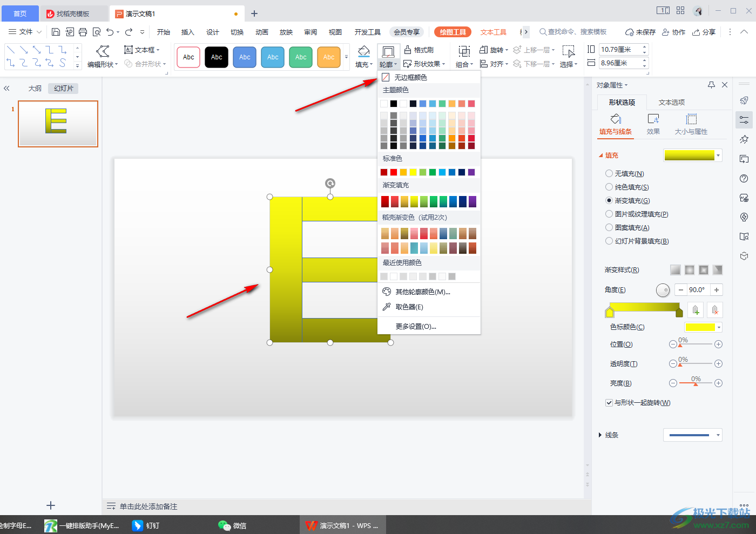Open the fill color preview dropdown

[x=693, y=156]
